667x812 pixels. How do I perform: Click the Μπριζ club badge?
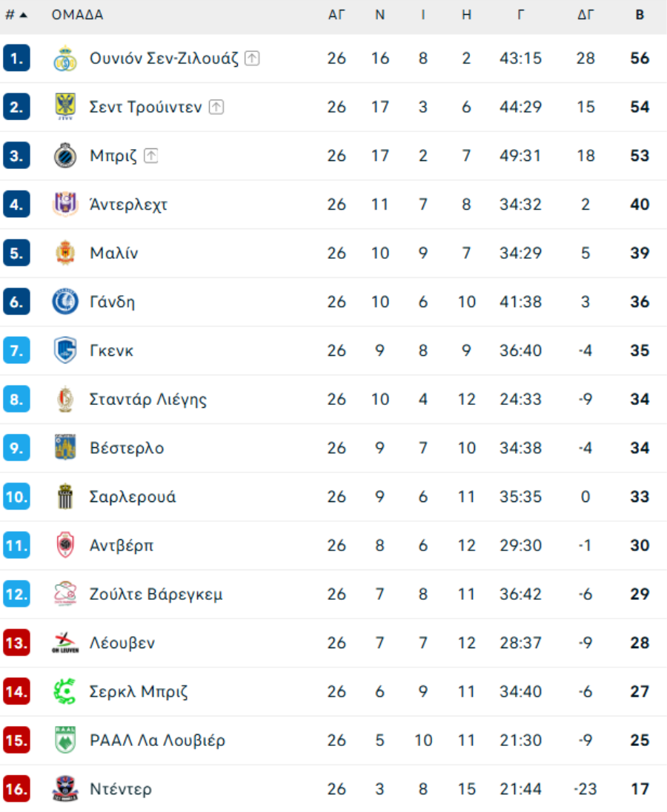coord(65,156)
